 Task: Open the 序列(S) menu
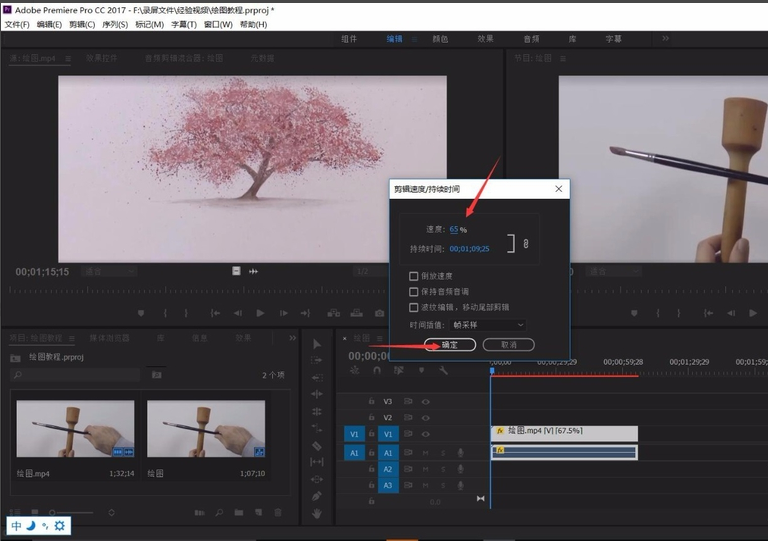tap(115, 24)
